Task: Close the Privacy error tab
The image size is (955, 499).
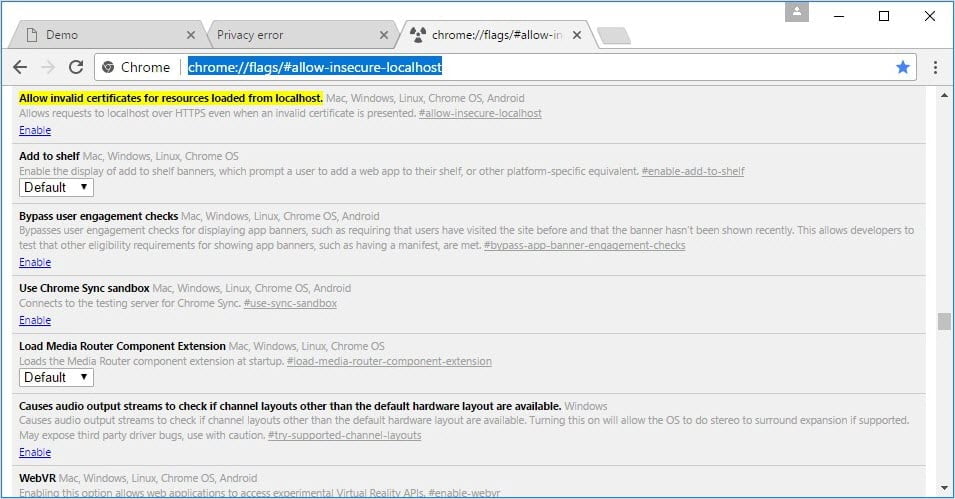Action: click(x=385, y=35)
